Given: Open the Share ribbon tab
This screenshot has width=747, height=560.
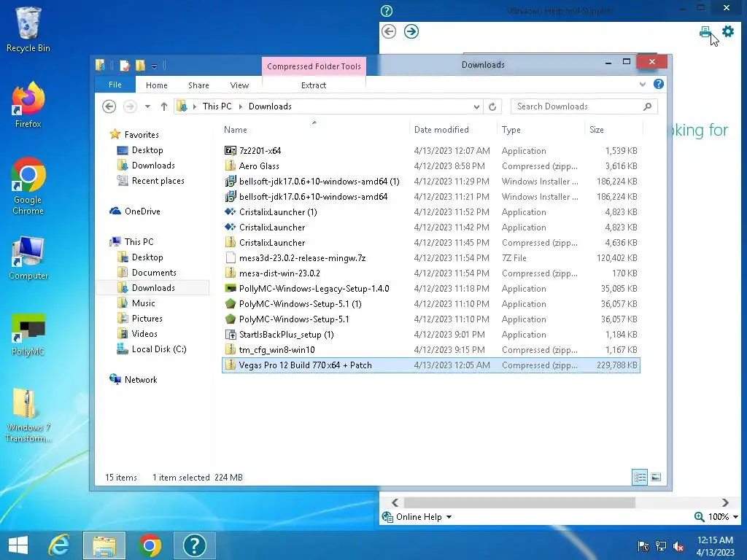Looking at the screenshot, I should click(198, 85).
